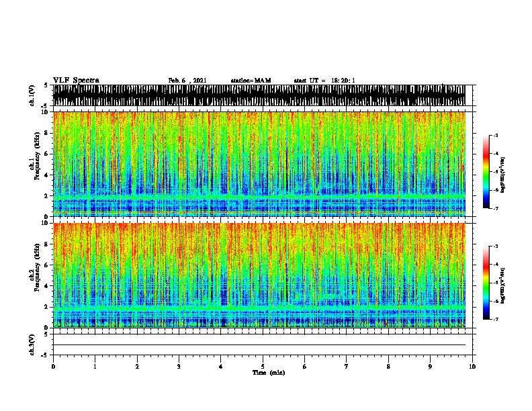Click inside the ch.1 spectrogram panel
Image resolution: width=532 pixels, height=411 pixels.
(x=259, y=164)
